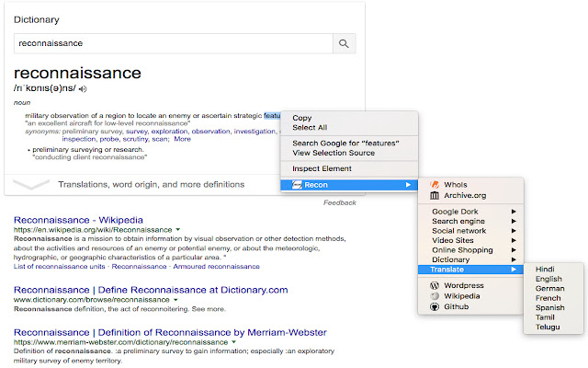Image resolution: width=588 pixels, height=368 pixels.
Task: Play the reconnaissance pronunciation audio
Action: [83, 89]
